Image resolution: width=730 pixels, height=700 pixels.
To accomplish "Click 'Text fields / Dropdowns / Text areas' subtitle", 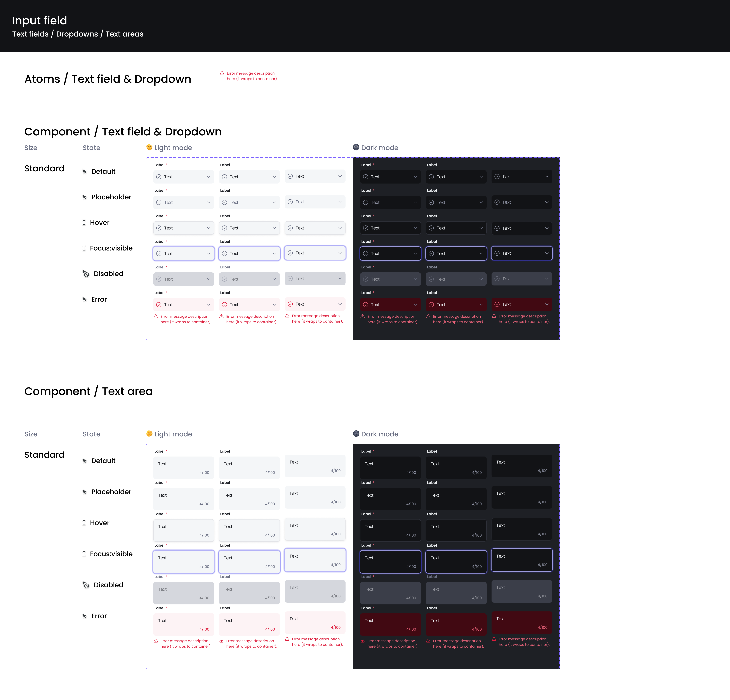I will [x=78, y=34].
